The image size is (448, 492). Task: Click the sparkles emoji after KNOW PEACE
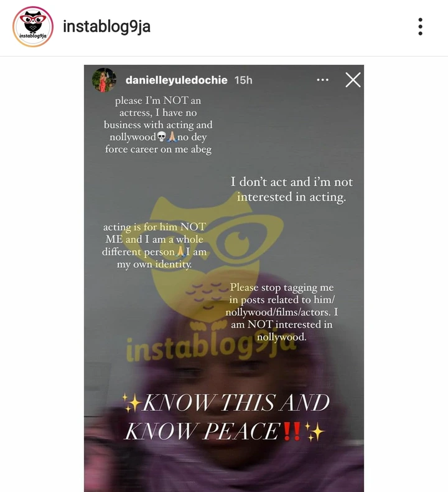click(x=314, y=432)
